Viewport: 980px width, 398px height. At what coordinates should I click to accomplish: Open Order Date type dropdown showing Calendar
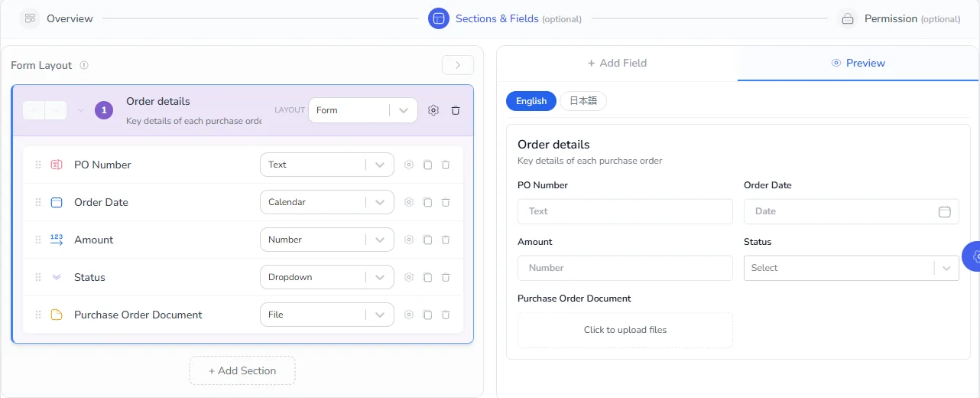coord(327,202)
